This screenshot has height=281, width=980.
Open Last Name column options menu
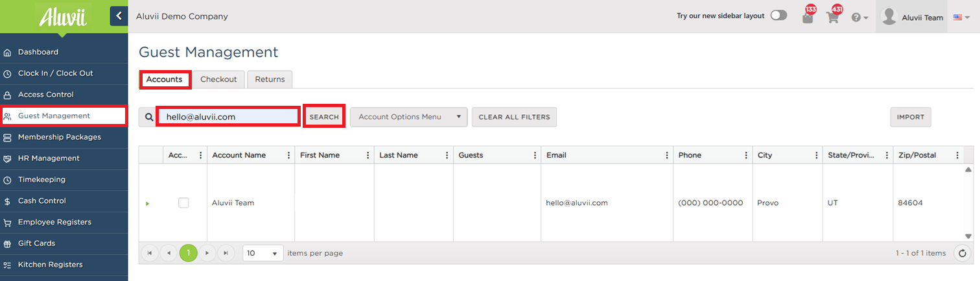tap(447, 155)
